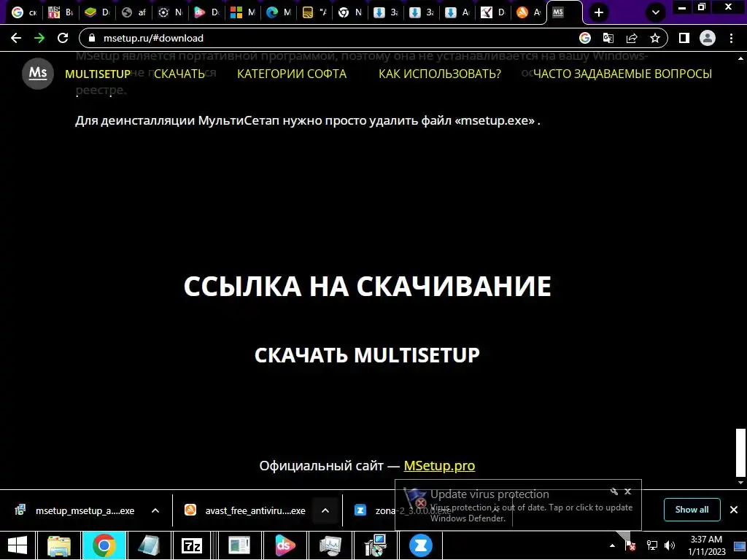Reload the msetup.ru page
The height and width of the screenshot is (560, 747).
pyautogui.click(x=63, y=38)
